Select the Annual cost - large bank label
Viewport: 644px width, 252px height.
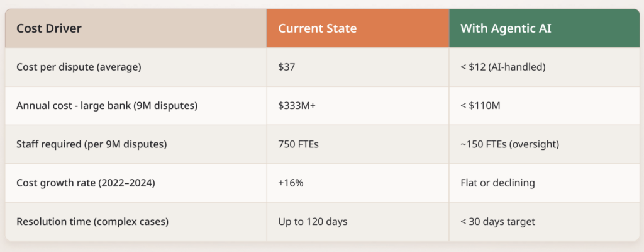(107, 106)
